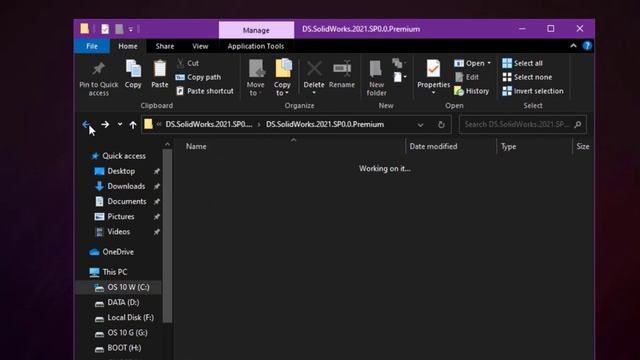Open the Copy to menu
Image resolution: width=640 pixels, height=360 pixels.
point(282,78)
